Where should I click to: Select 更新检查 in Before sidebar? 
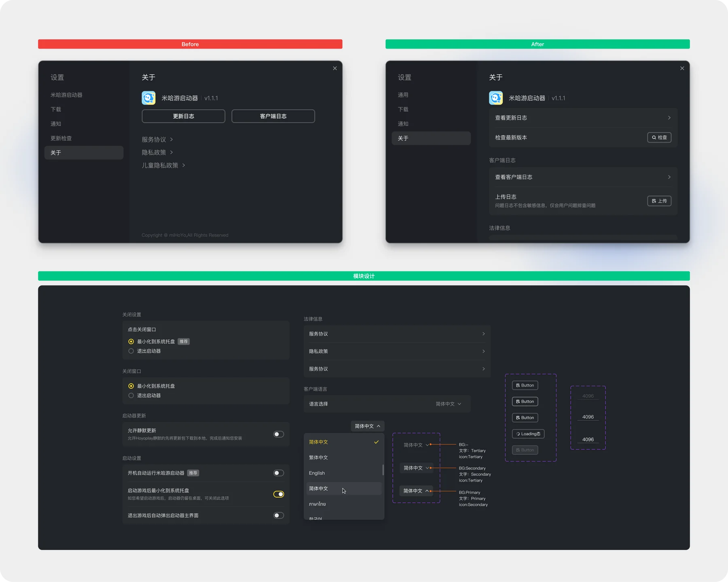click(84, 138)
